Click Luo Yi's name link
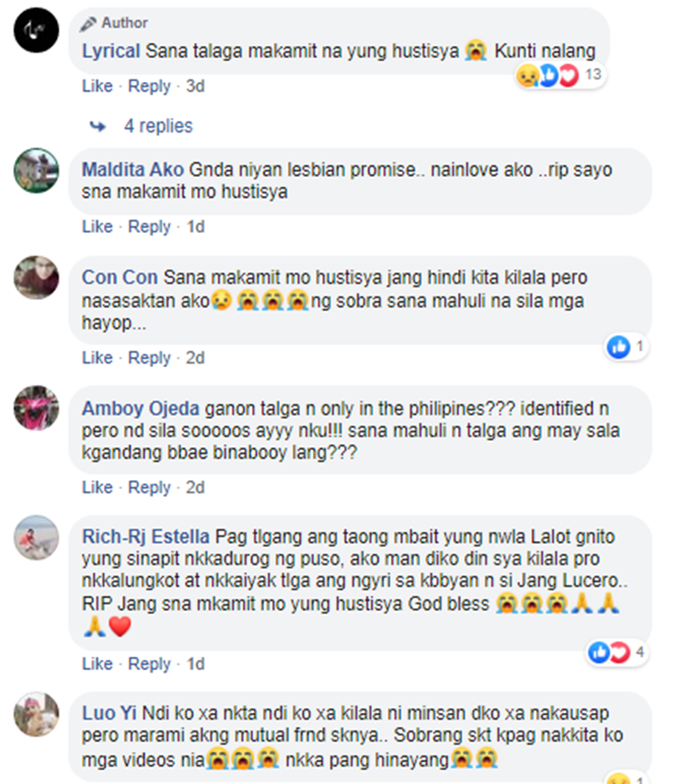Viewport: 690px width, 784px height. [x=109, y=713]
